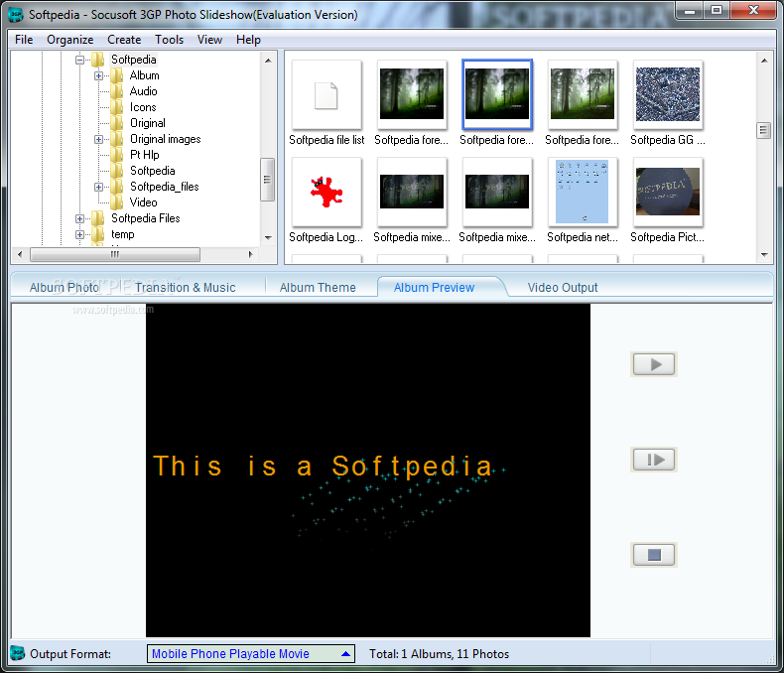The height and width of the screenshot is (673, 784).
Task: Click the album preview video area
Action: [368, 470]
